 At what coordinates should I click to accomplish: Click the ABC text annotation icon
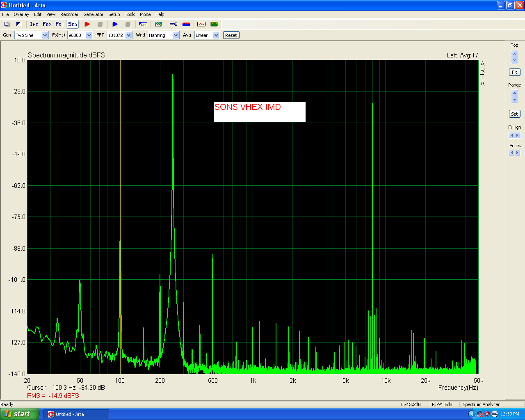click(x=143, y=24)
